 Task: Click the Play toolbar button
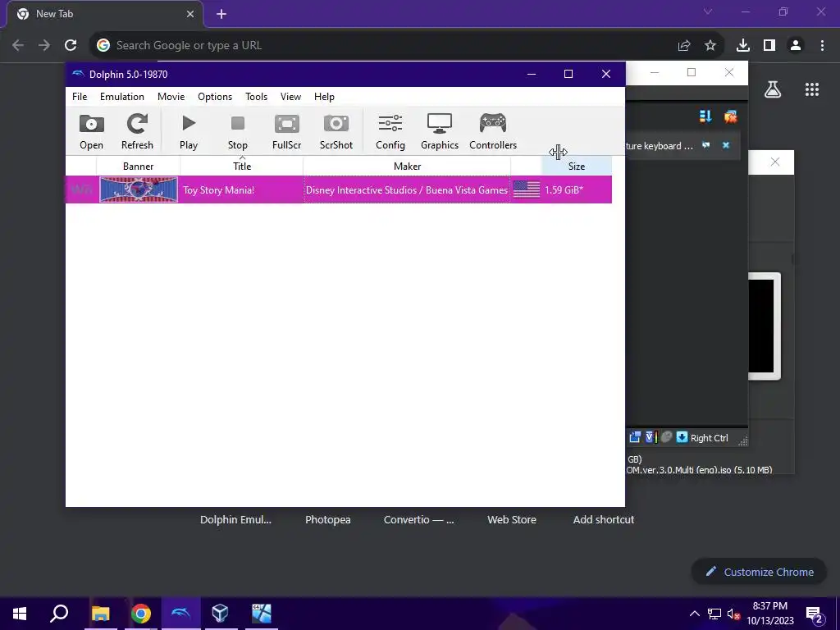(x=189, y=131)
